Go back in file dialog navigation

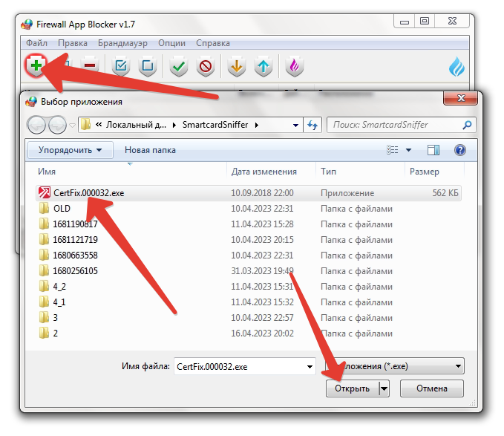[36, 125]
